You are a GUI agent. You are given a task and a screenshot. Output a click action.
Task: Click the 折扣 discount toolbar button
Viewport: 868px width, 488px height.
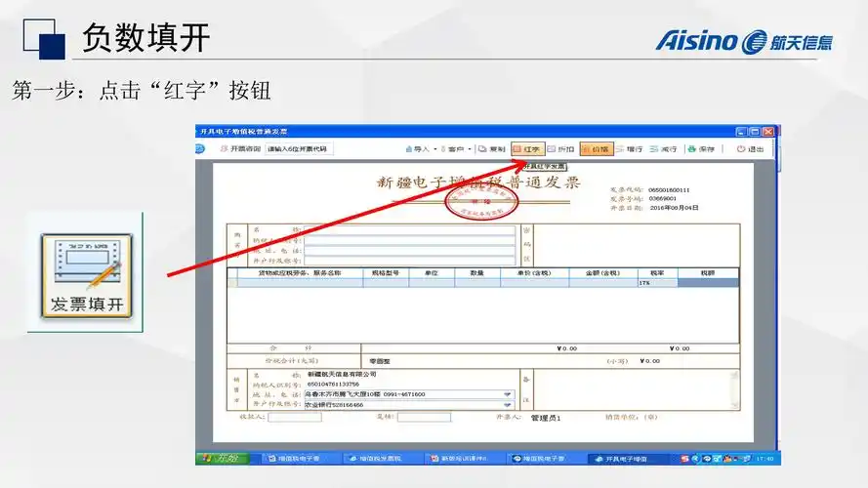point(561,148)
